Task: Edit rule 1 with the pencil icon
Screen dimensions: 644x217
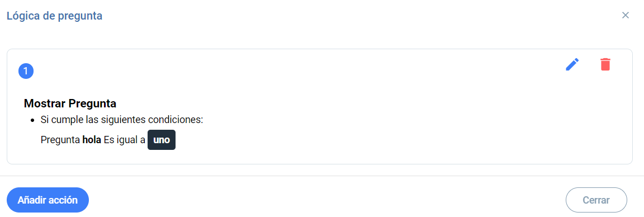Action: click(572, 64)
